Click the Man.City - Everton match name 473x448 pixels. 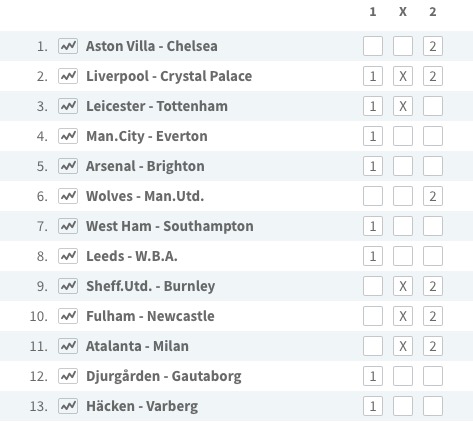click(147, 136)
